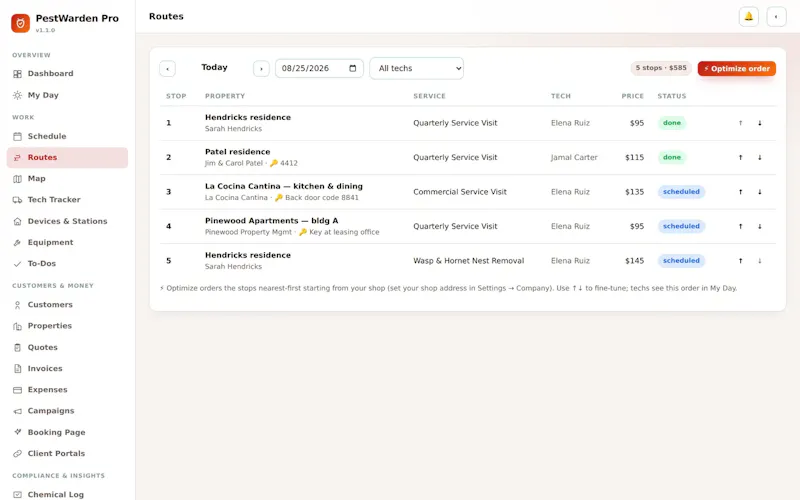The image size is (800, 500).
Task: Click the Client Portals link icon
Action: [x=17, y=454]
